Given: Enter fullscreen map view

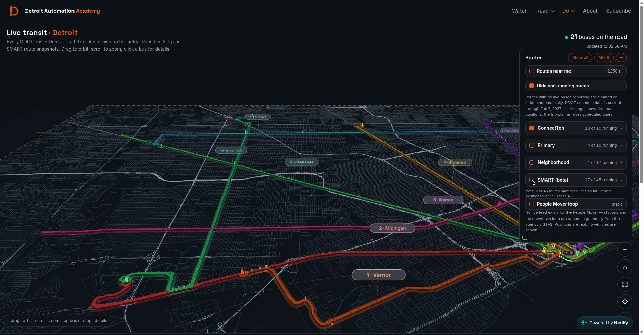Looking at the screenshot, I should [x=625, y=284].
